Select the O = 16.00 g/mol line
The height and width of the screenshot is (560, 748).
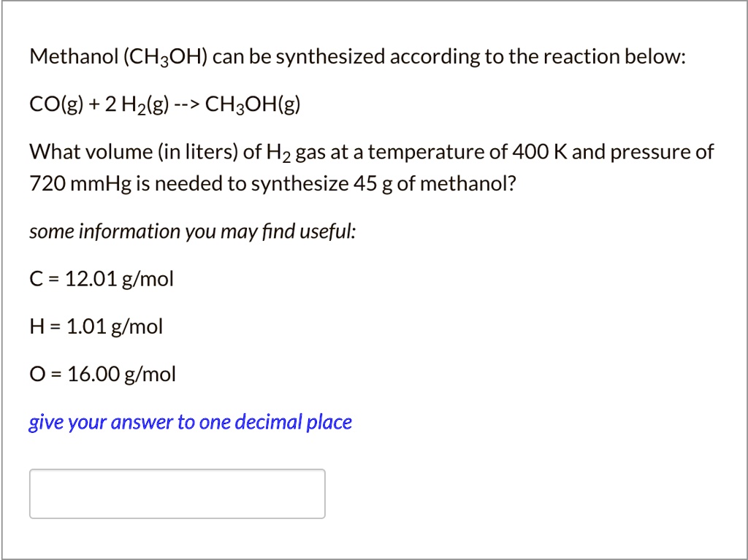click(102, 374)
